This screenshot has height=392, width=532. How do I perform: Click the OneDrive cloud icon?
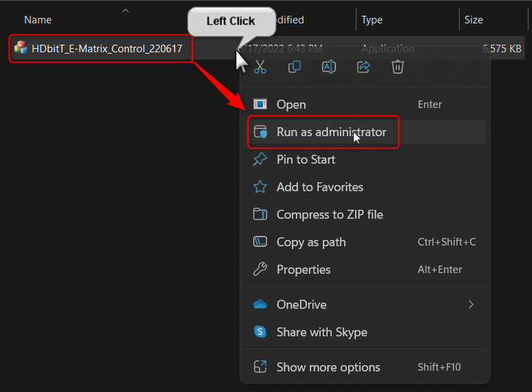point(260,304)
